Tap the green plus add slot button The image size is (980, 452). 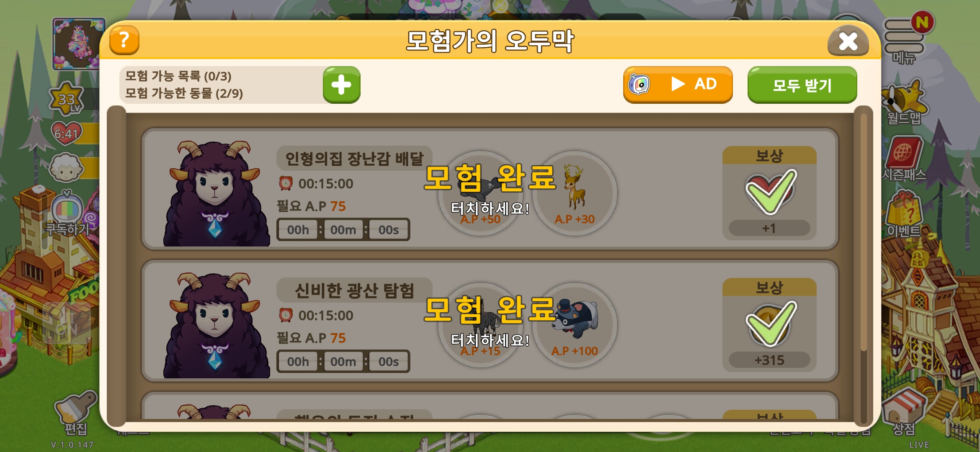pos(341,85)
